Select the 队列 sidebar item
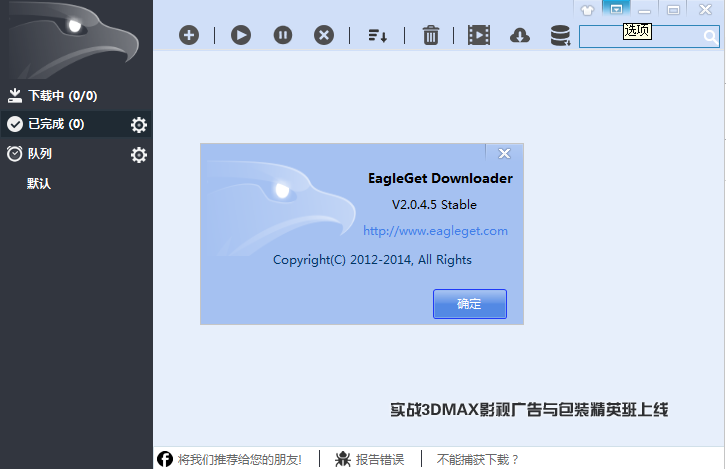 click(76, 154)
